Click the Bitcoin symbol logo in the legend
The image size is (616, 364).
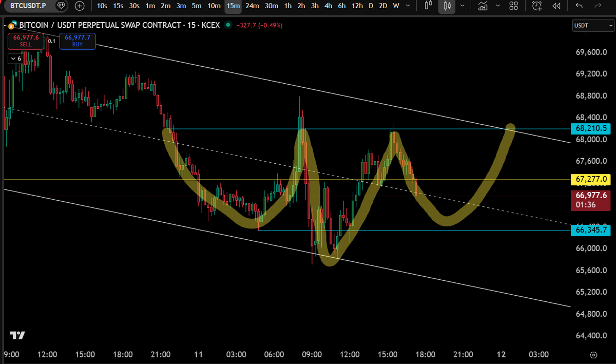pyautogui.click(x=11, y=25)
